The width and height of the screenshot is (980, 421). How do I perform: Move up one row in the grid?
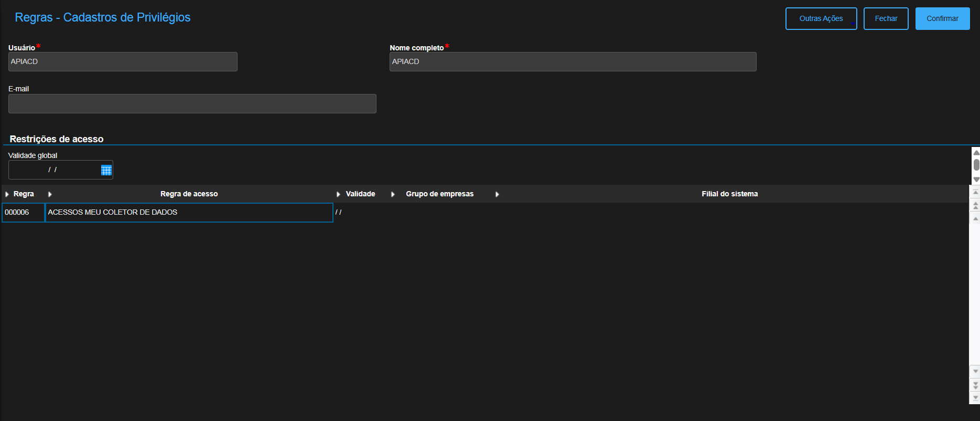(x=975, y=218)
